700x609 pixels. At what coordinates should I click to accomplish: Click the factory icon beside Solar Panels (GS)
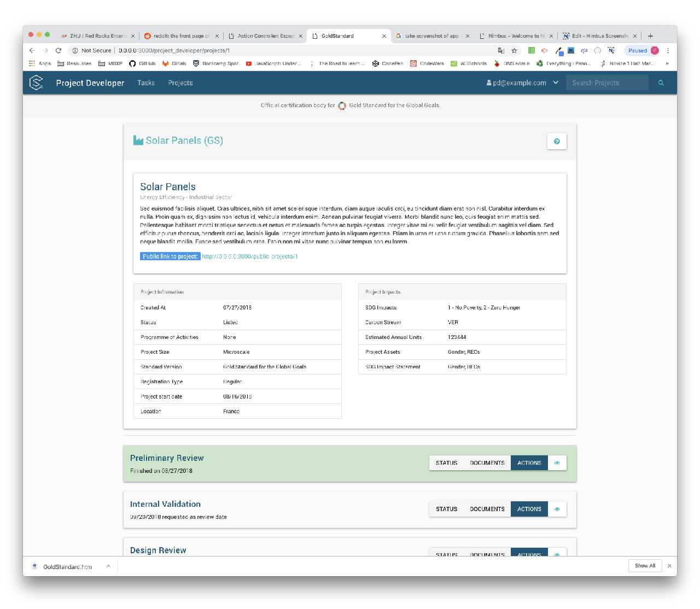138,140
